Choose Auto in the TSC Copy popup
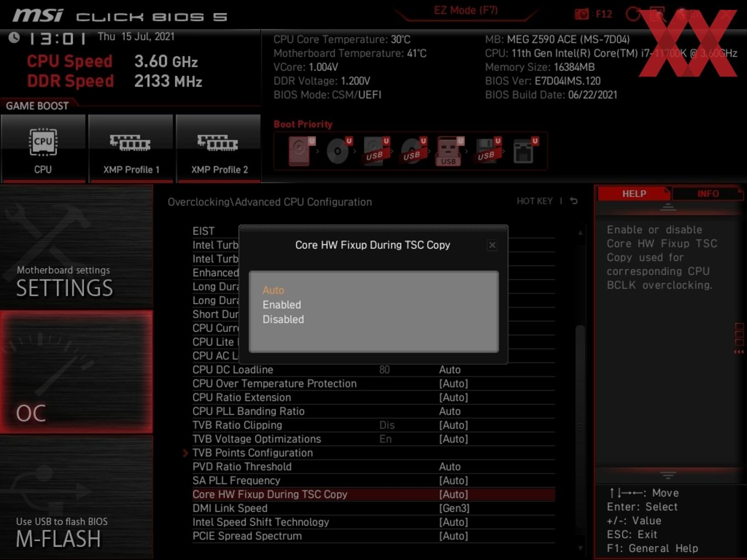 (x=273, y=290)
